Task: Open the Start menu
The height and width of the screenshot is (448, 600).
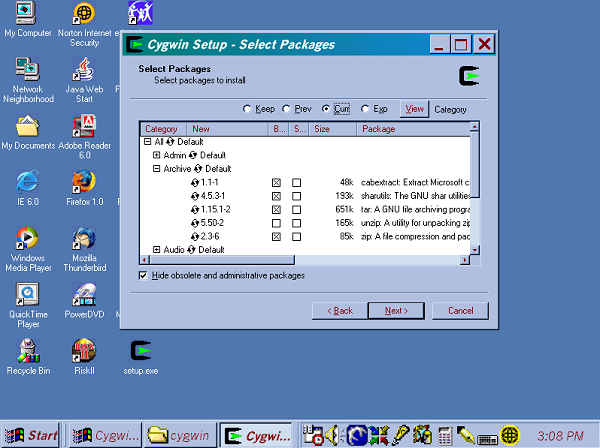Action: [x=31, y=435]
